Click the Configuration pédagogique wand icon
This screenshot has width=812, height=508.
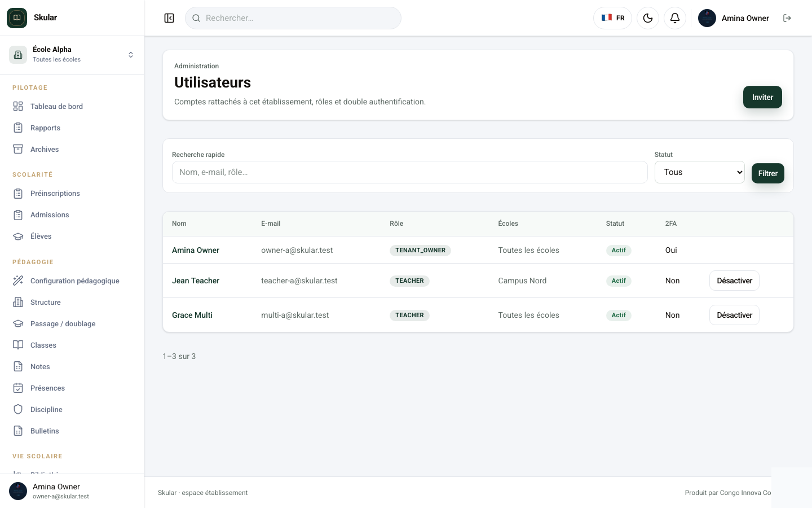click(x=18, y=281)
